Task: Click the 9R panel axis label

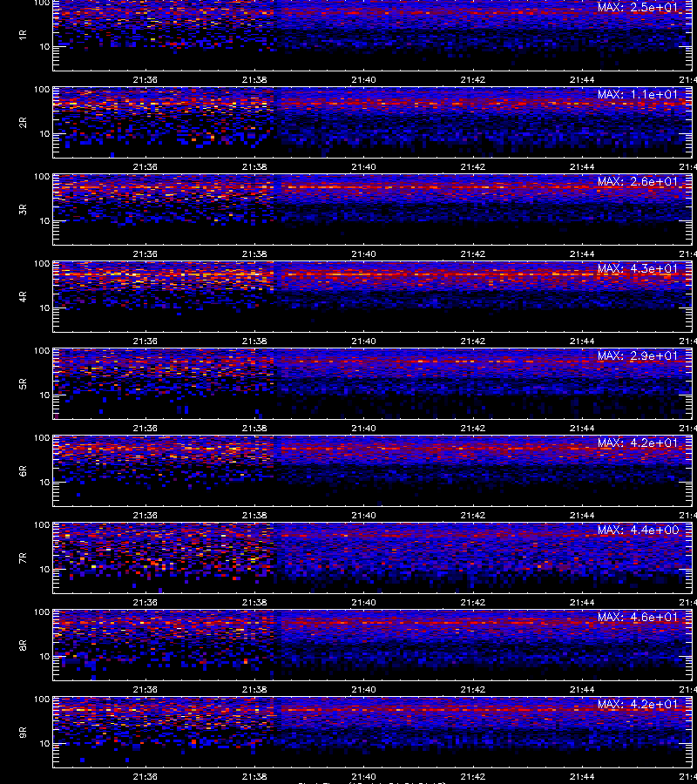Action: coord(23,733)
